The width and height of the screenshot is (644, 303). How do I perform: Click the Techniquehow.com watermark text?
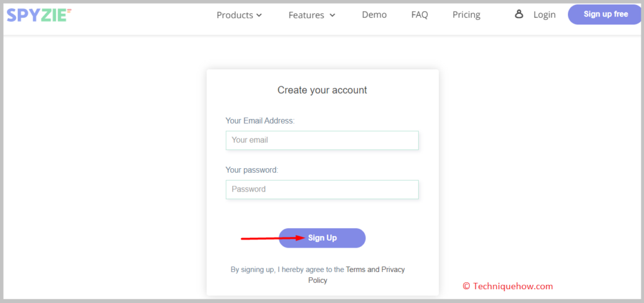[508, 286]
